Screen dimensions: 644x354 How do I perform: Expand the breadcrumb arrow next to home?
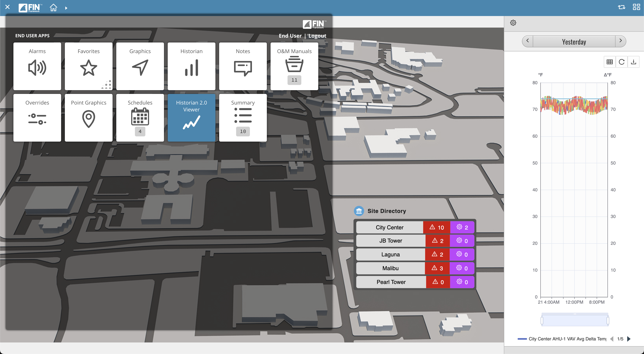point(66,8)
